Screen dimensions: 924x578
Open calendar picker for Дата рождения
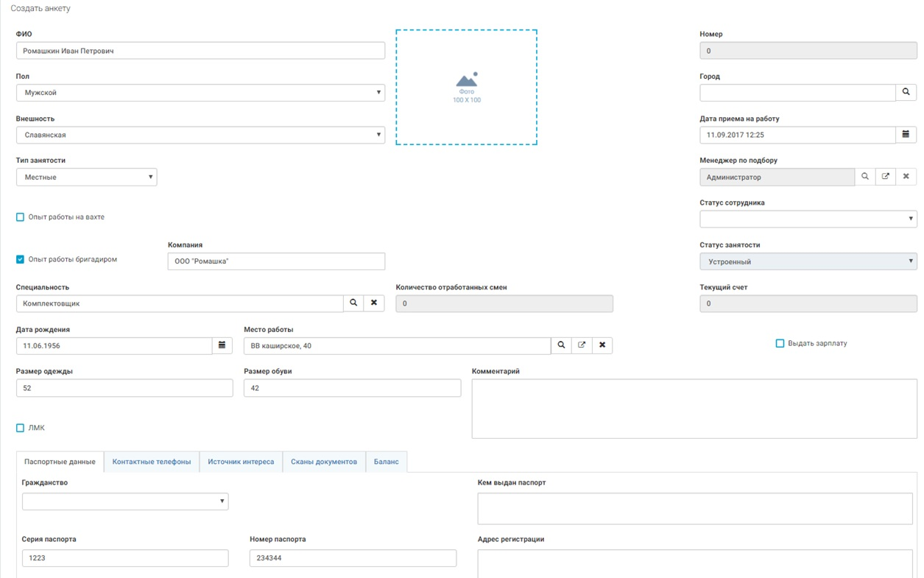222,345
